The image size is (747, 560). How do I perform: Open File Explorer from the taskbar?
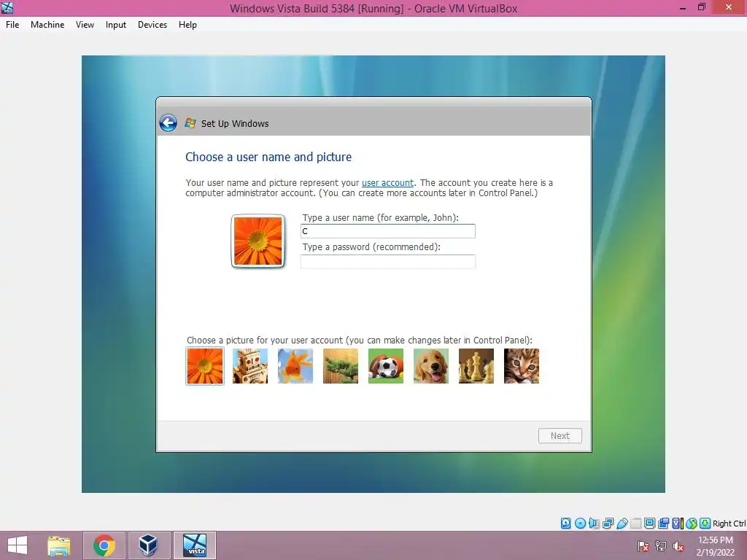coord(59,545)
